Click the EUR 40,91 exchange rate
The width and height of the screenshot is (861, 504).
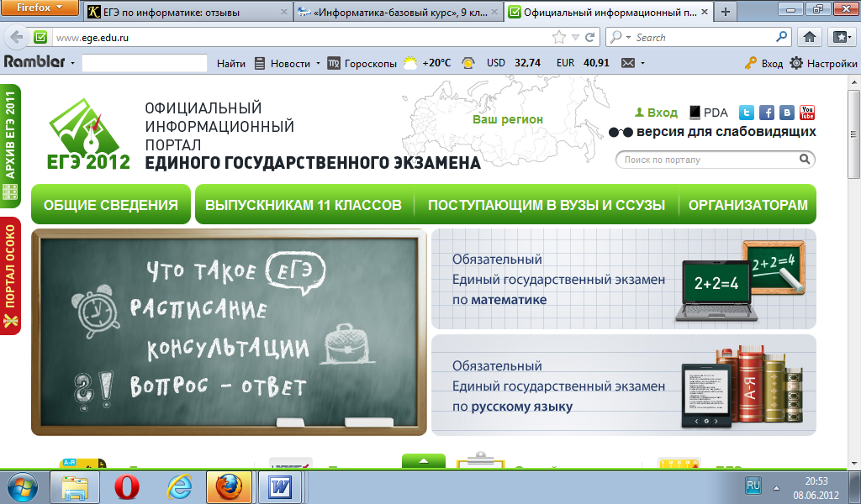583,63
